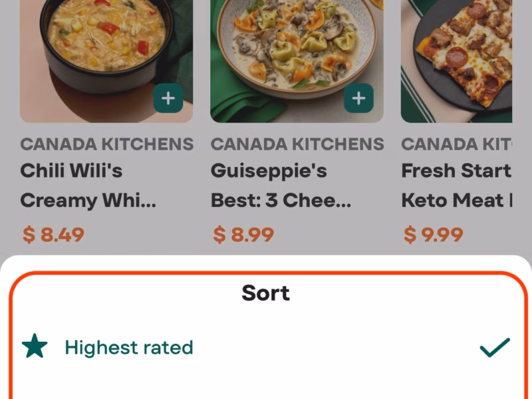Click the Sort sheet heading
The height and width of the screenshot is (399, 532).
[265, 293]
